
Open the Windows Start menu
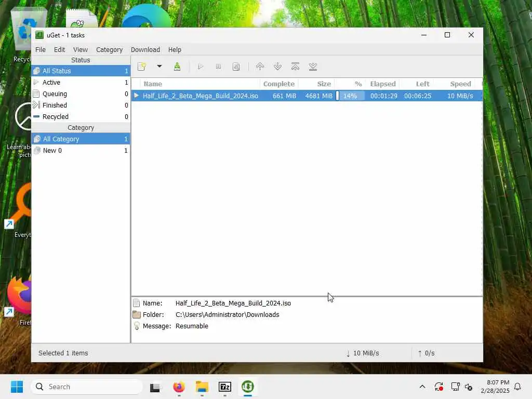17,387
